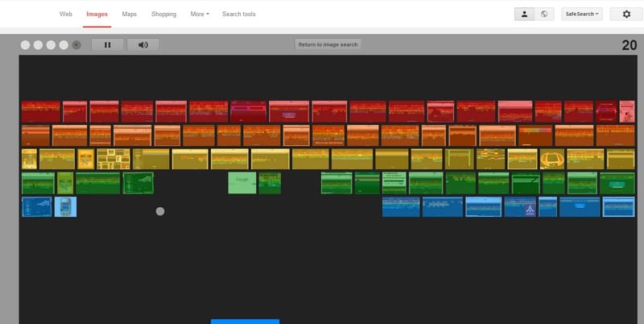Click Return to image search
The height and width of the screenshot is (324, 644).
click(x=328, y=44)
